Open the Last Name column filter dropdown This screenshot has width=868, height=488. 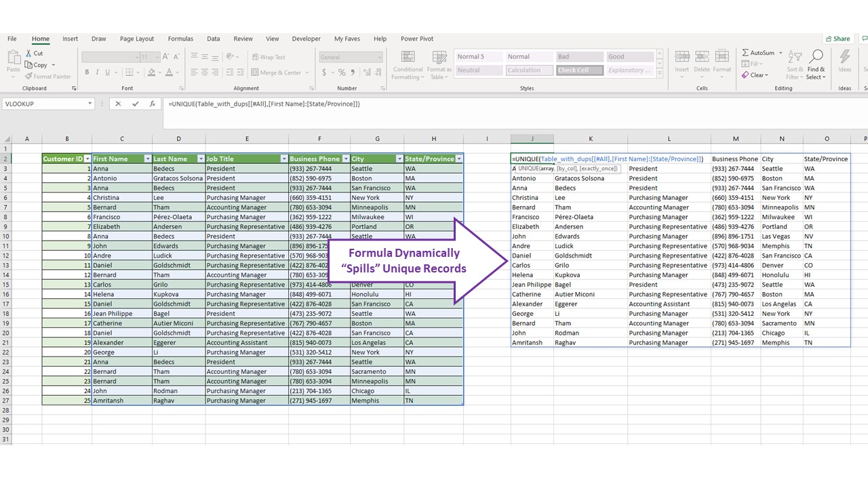click(x=201, y=159)
